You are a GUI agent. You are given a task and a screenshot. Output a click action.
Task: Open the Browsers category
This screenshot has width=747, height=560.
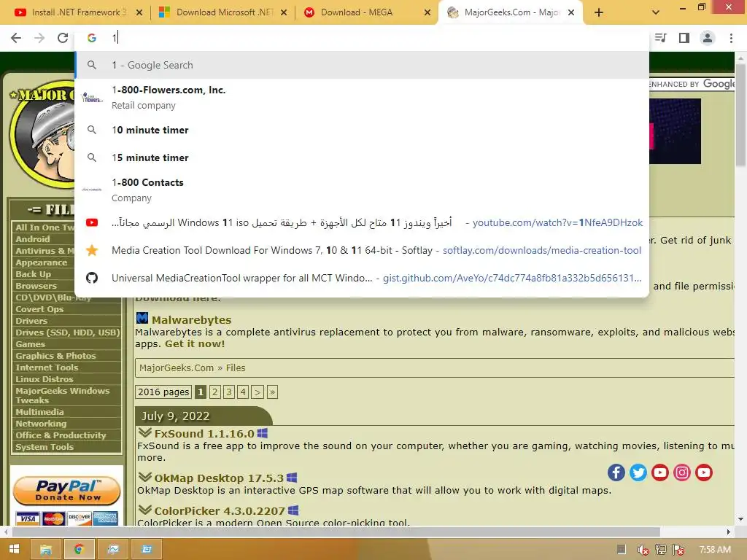(36, 286)
